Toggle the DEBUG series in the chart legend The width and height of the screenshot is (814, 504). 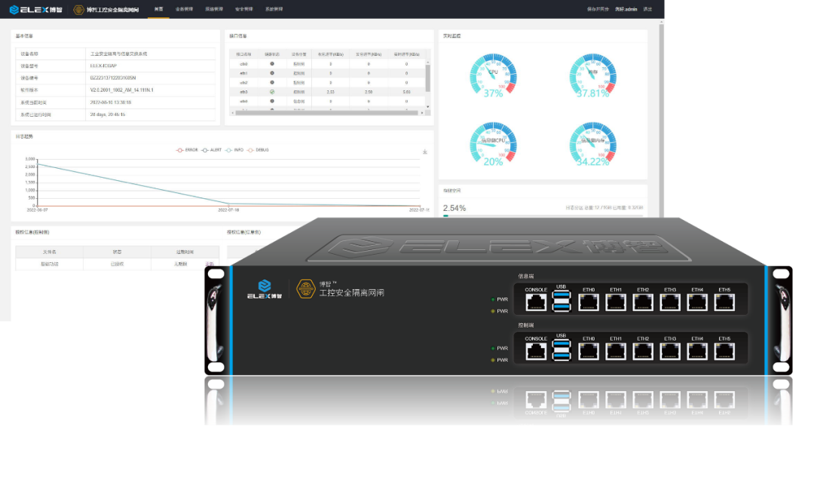[258, 150]
